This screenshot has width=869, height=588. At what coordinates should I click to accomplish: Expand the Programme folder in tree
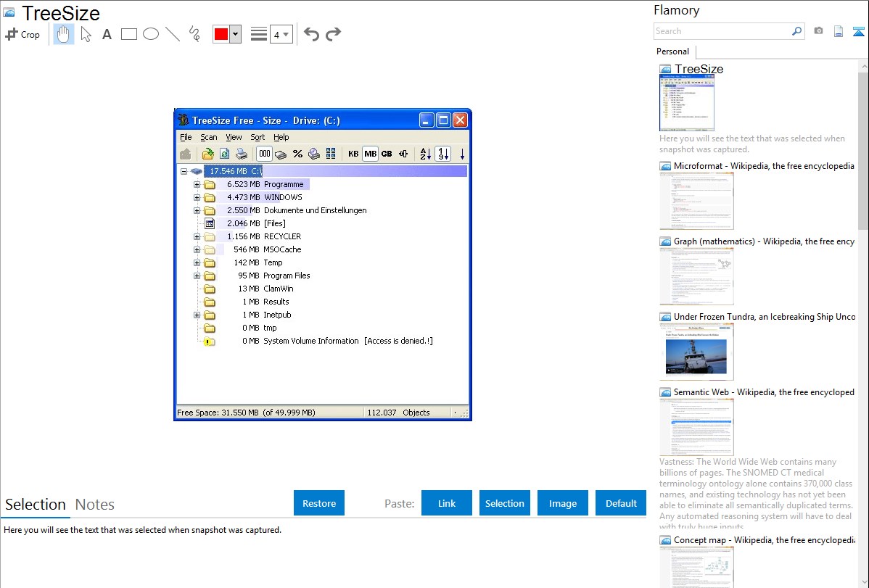pyautogui.click(x=197, y=184)
